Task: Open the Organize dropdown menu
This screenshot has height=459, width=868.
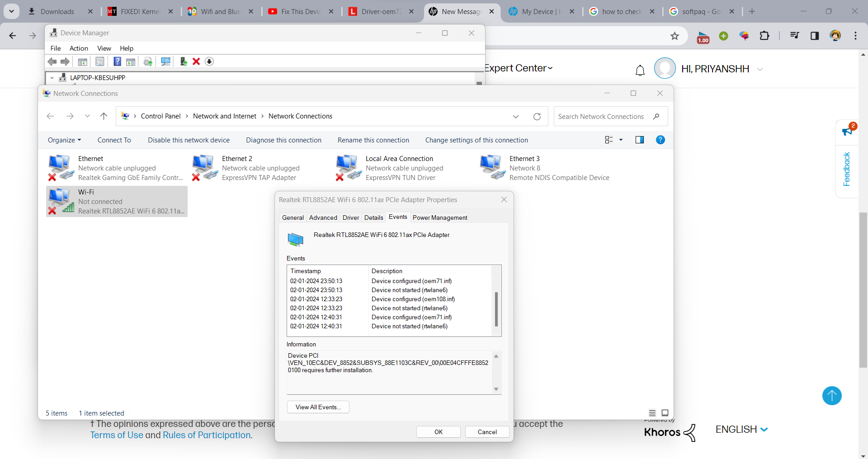Action: click(64, 140)
